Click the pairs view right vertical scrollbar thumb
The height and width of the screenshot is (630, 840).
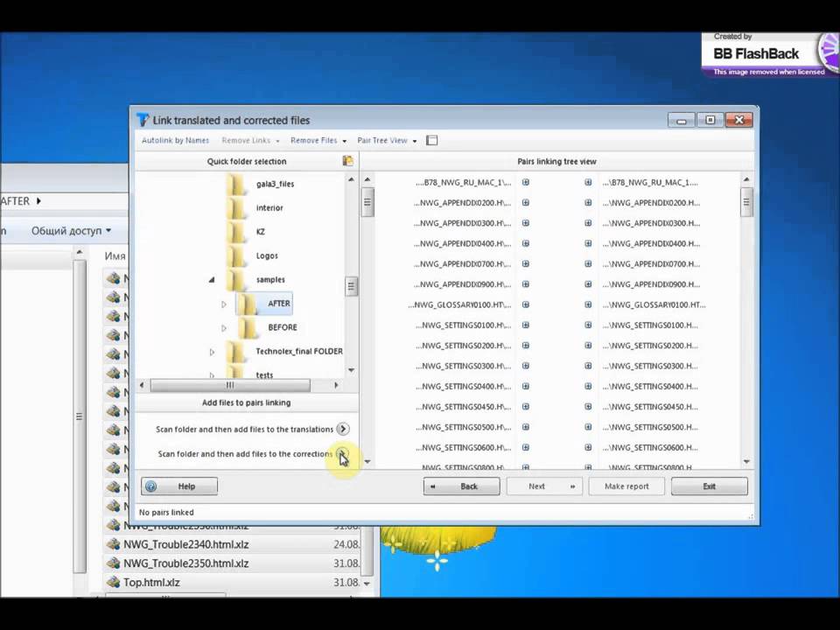[x=745, y=202]
